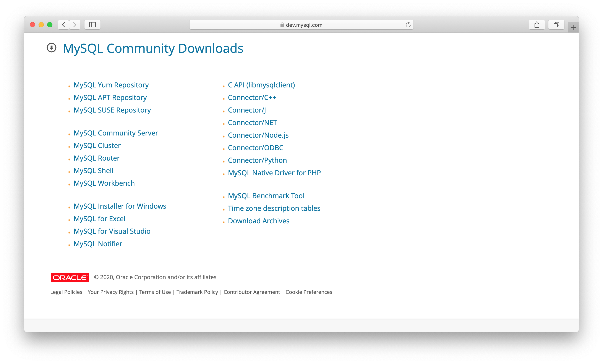Viewport: 603px width, 364px height.
Task: Visit the Download Archives link
Action: pos(258,221)
